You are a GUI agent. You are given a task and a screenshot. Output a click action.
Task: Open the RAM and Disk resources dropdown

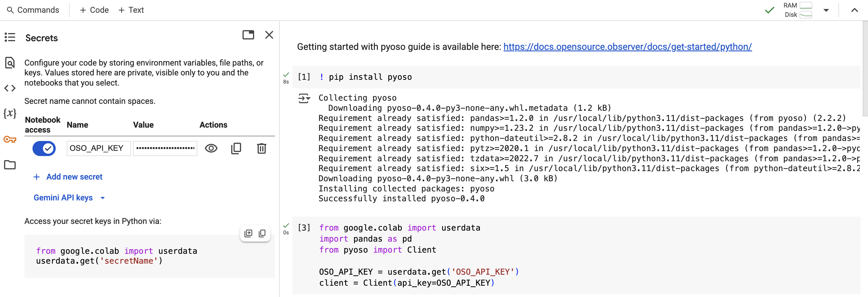click(826, 10)
